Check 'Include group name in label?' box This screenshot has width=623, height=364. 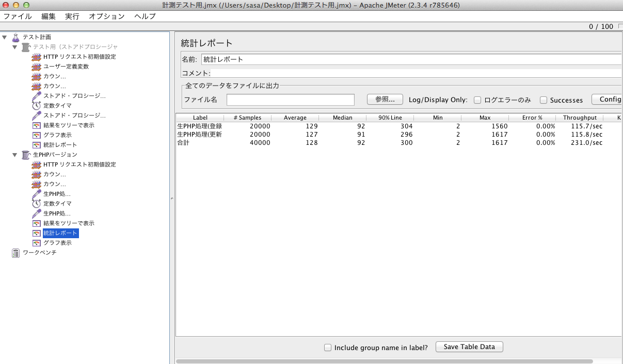pos(328,348)
